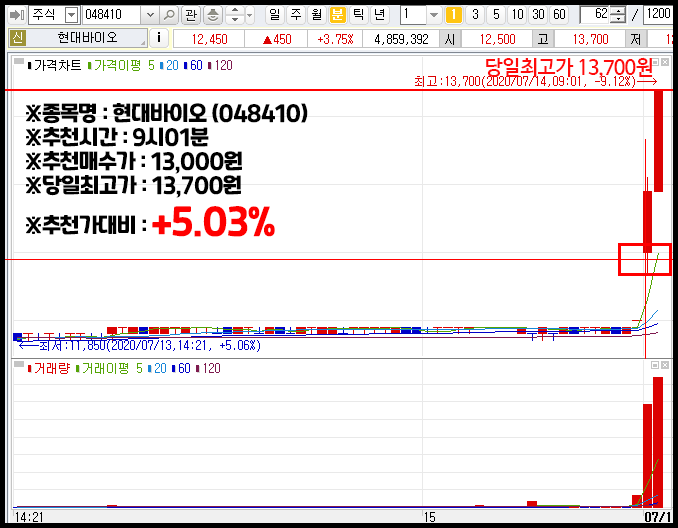Select the 5-minute interval button
Image resolution: width=678 pixels, height=528 pixels.
pos(496,15)
